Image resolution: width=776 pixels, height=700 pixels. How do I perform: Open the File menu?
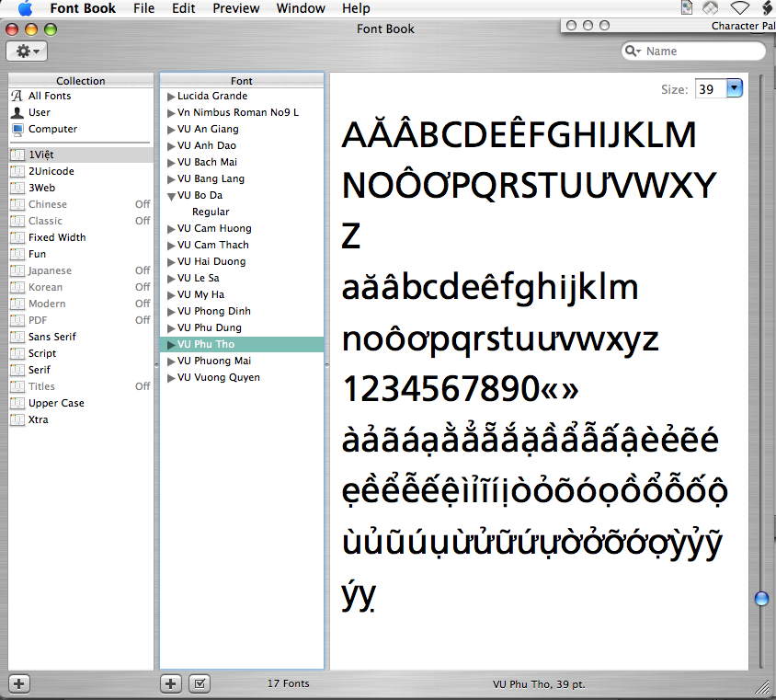(x=144, y=8)
